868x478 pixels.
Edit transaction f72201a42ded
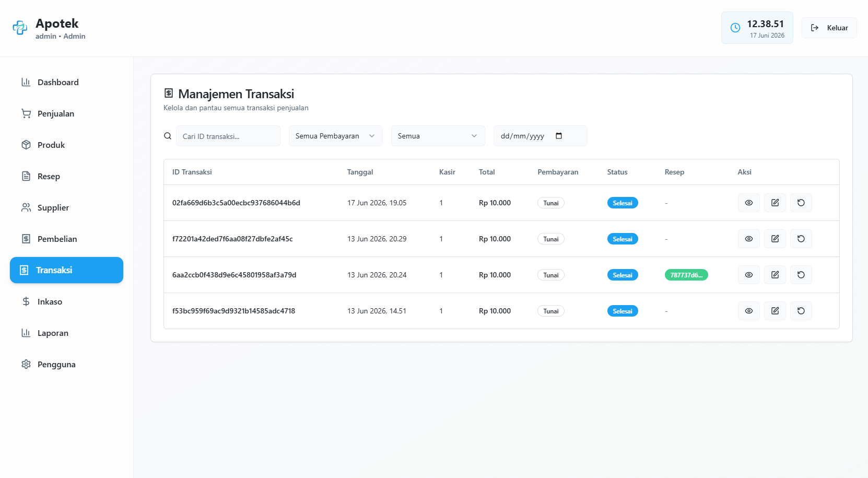(x=775, y=239)
